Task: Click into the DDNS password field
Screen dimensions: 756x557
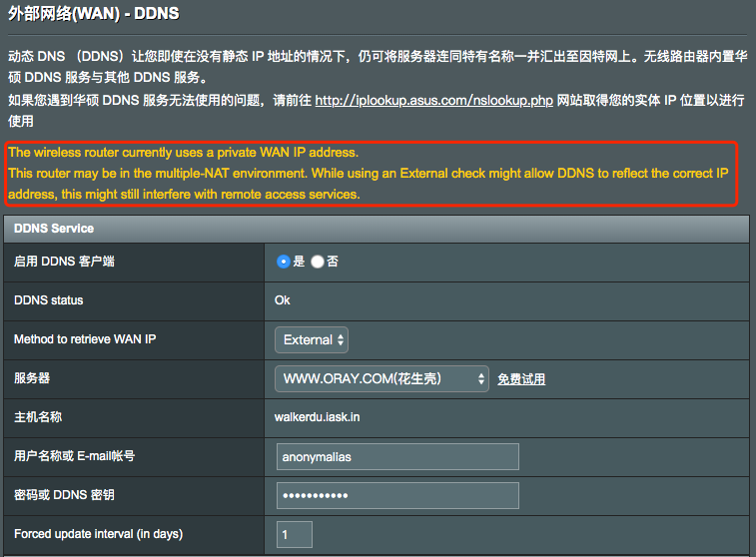Action: (397, 496)
